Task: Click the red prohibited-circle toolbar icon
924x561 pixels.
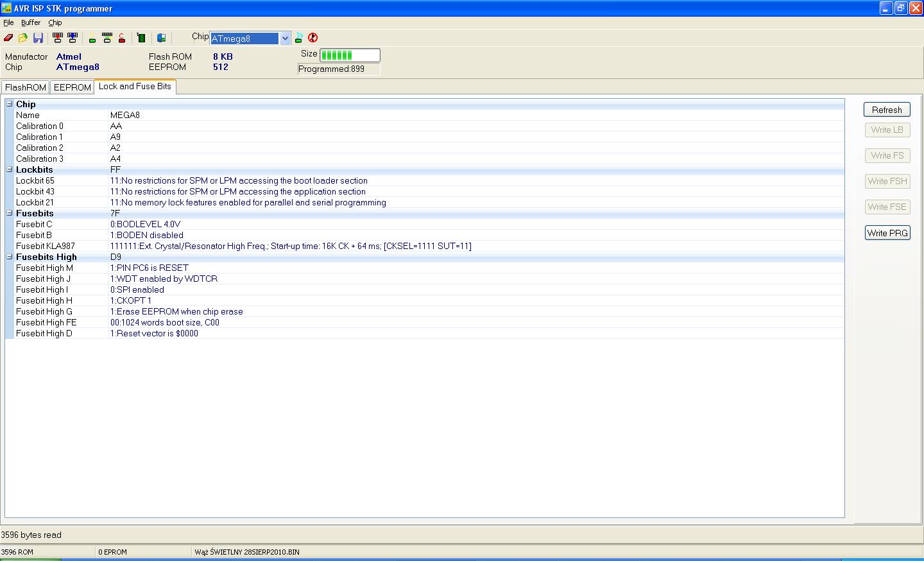Action: (x=313, y=38)
